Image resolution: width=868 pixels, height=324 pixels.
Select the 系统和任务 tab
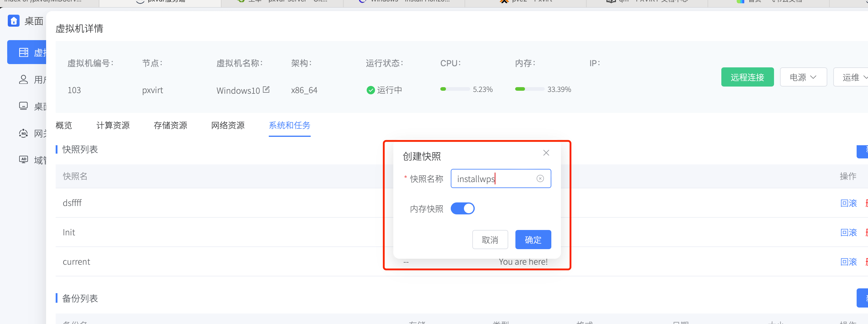[289, 125]
